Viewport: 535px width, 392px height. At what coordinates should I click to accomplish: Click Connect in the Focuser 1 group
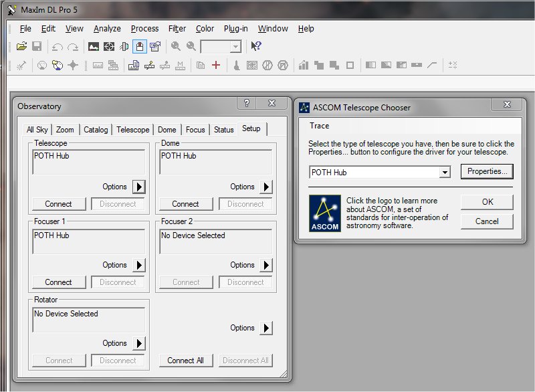(58, 282)
